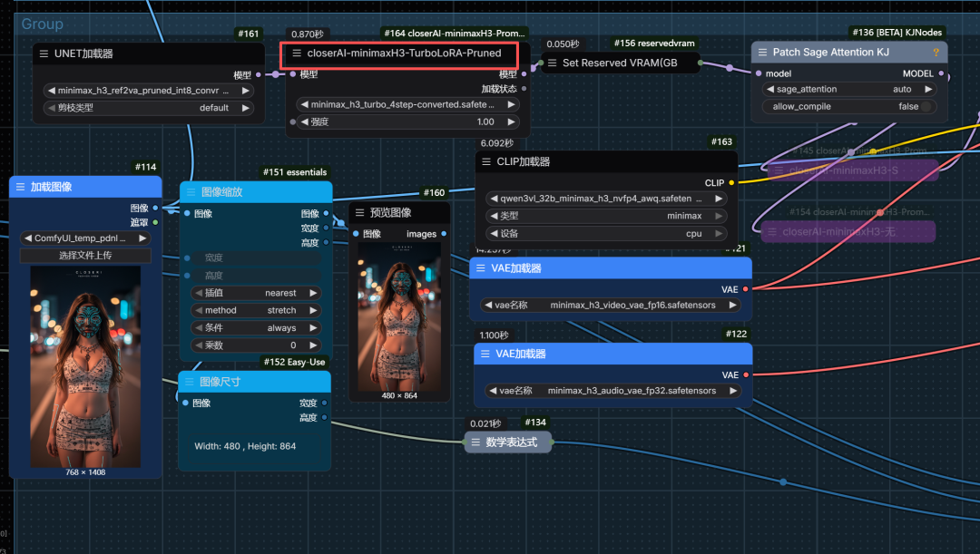Click the model input socket on Patch Sage Attention
980x554 pixels.
click(x=759, y=73)
